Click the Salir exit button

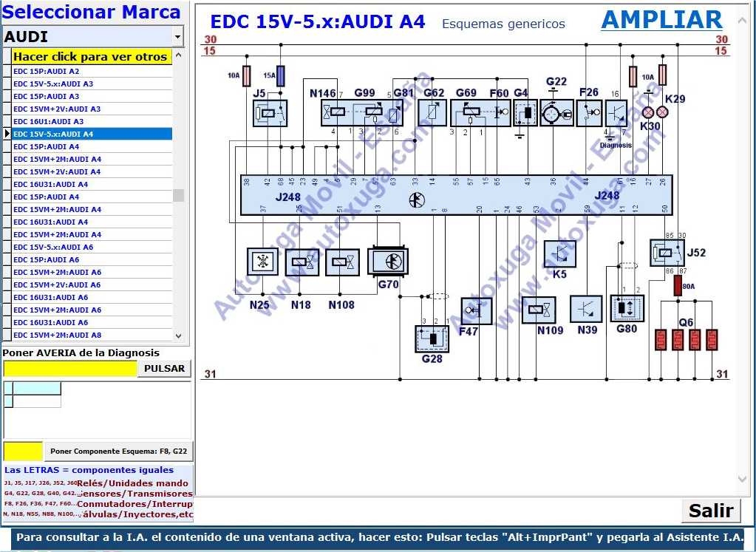[x=710, y=511]
